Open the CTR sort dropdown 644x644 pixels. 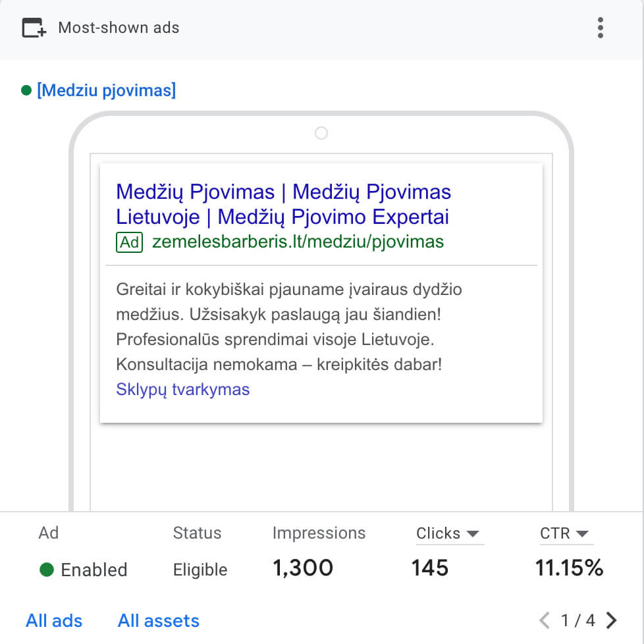566,533
